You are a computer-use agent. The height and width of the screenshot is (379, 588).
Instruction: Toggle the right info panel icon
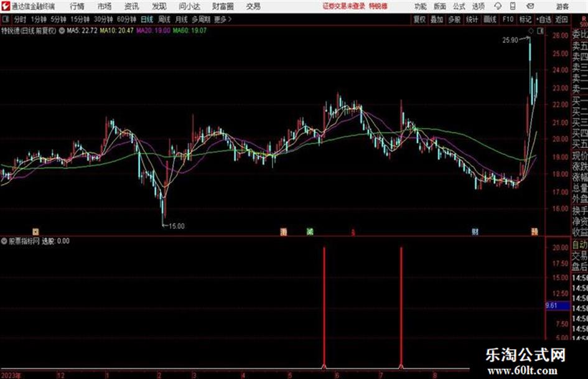tap(540, 31)
